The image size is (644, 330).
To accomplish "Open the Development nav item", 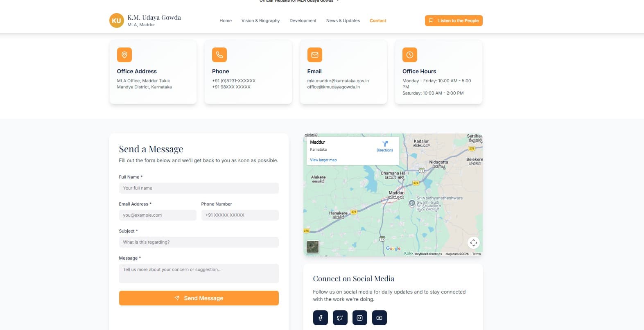I will (303, 20).
